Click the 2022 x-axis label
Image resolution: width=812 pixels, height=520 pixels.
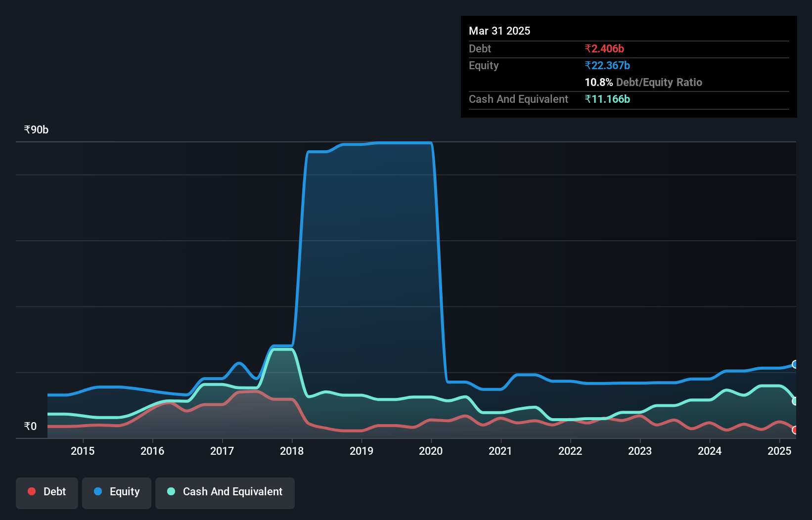coord(570,451)
